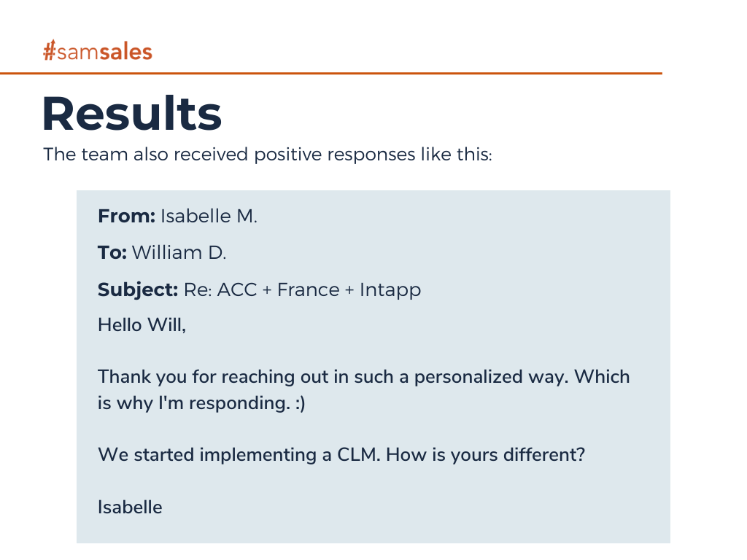Click the bold To: label
This screenshot has height=560, width=747.
[112, 252]
